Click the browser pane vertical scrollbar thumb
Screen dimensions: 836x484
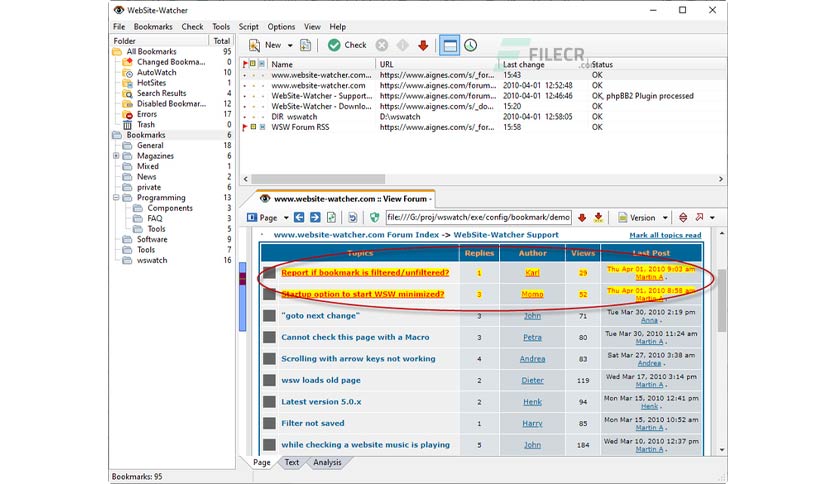[x=722, y=301]
